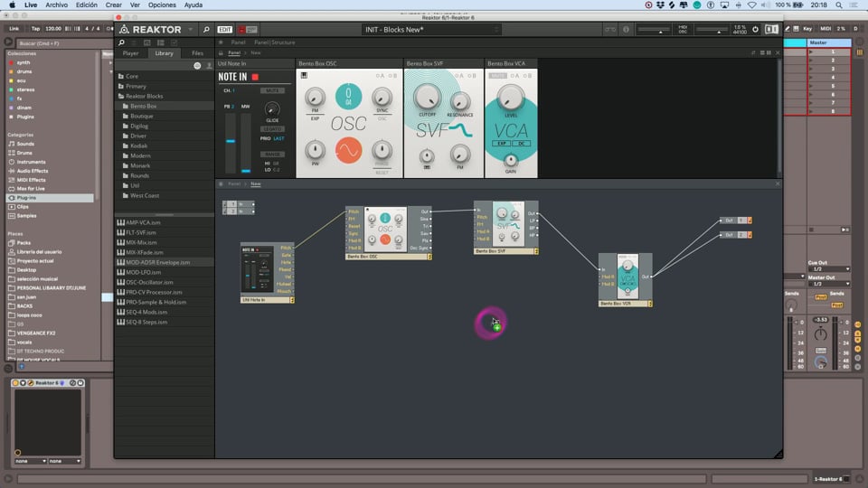Adjust the VCA LEVEL knob
Viewport: 868px width, 488px height.
[x=510, y=98]
